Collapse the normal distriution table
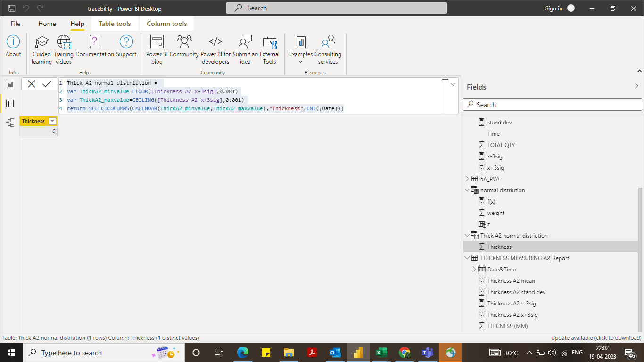 point(467,190)
